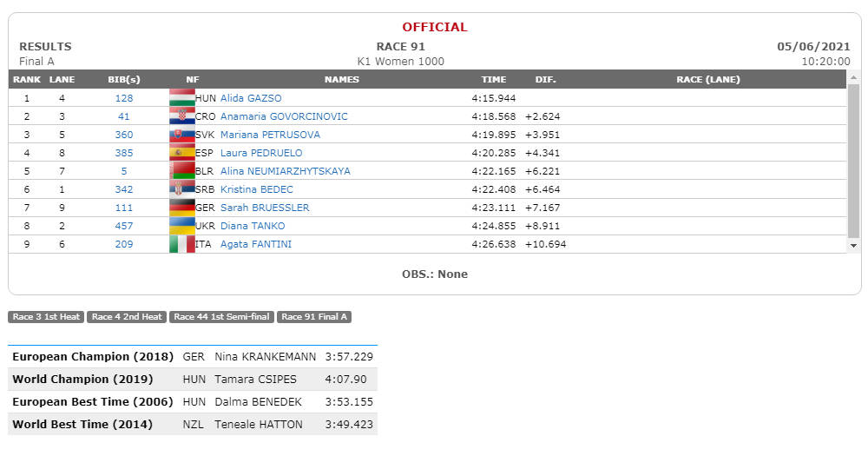Click the Hungary flag icon
Screen dimensions: 868x456
click(182, 97)
